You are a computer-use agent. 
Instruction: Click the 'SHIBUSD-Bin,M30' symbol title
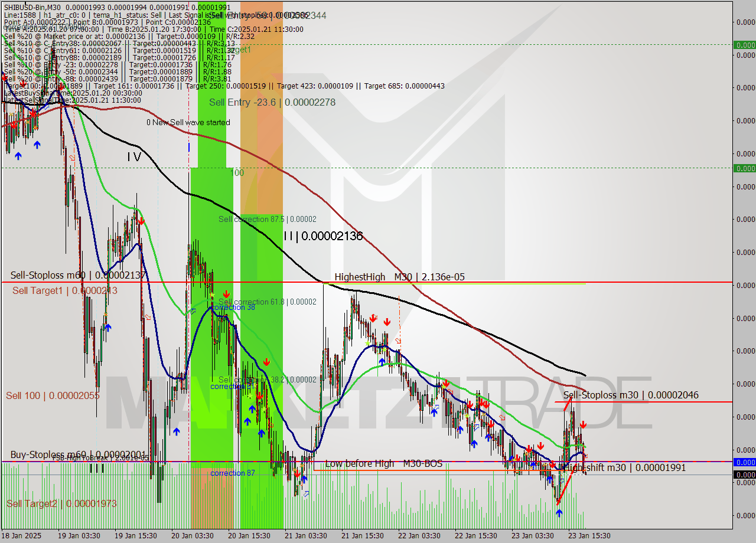point(32,6)
